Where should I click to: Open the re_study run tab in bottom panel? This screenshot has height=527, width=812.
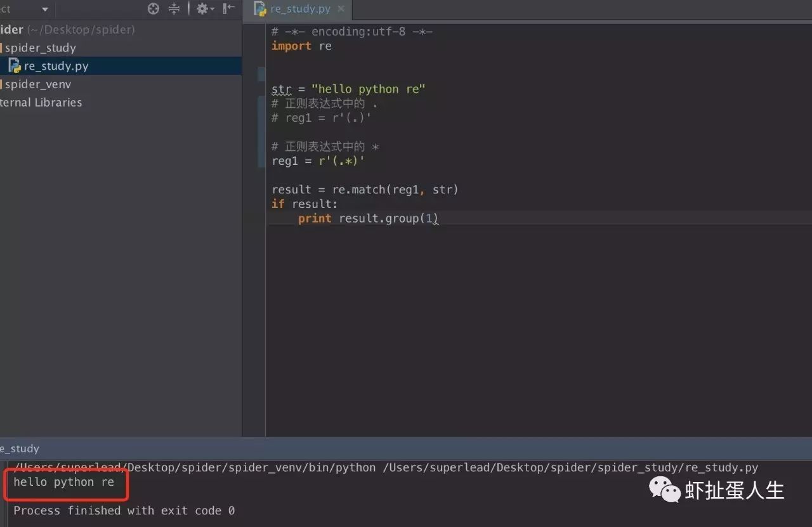[20, 448]
